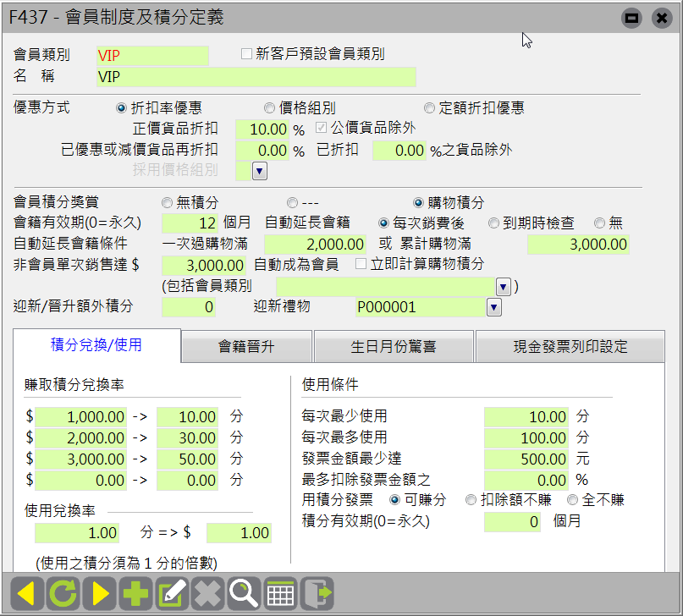Screen dimensions: 683x616
Task: Select 全不賺 radio option
Action: (572, 500)
